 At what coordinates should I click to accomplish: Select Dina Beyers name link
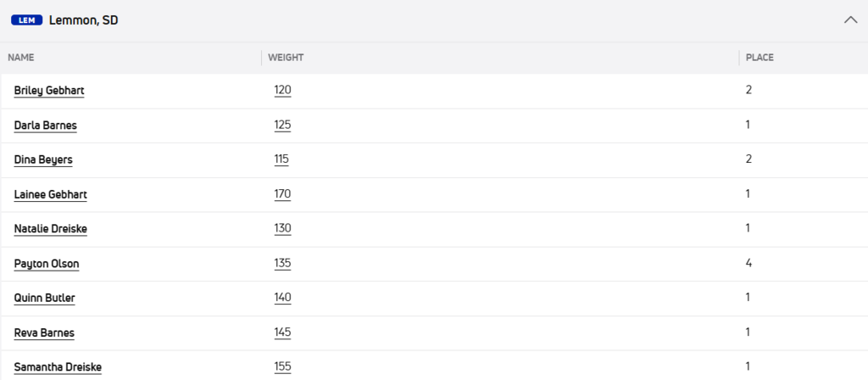(43, 159)
